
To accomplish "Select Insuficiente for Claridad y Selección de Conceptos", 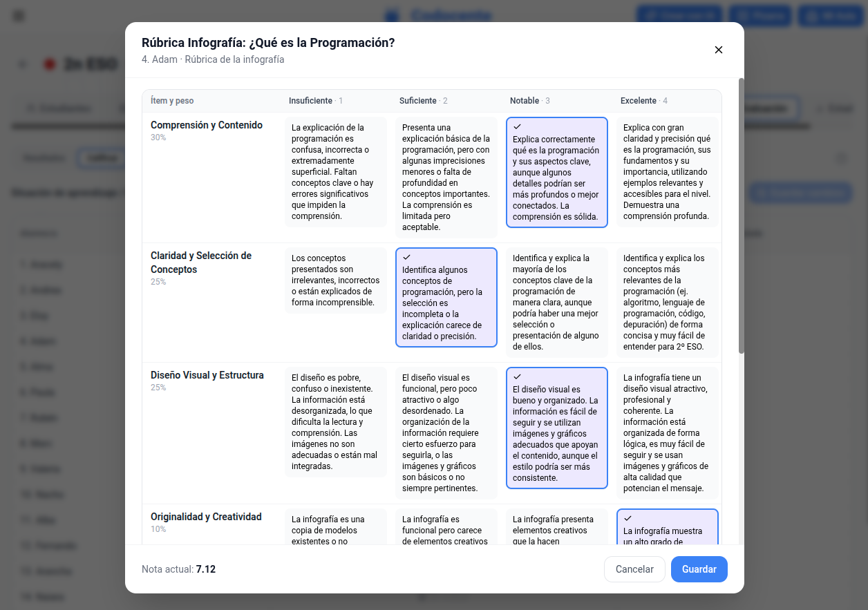I will point(336,280).
